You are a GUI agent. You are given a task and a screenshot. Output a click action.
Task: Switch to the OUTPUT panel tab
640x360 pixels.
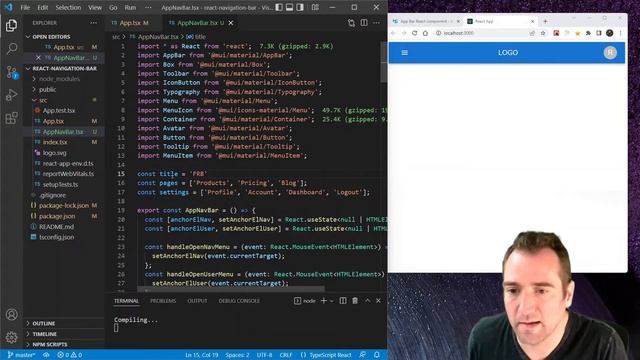[x=197, y=301]
